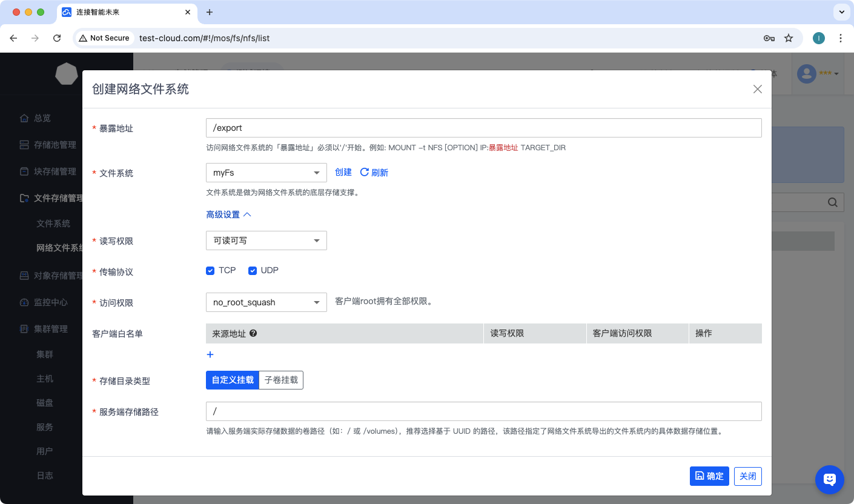Expand the no_root_squash access dropdown

click(x=266, y=302)
